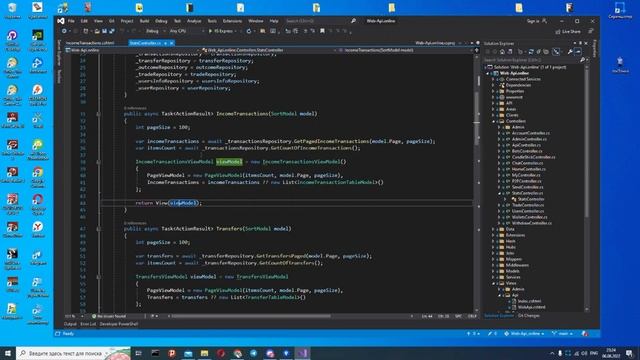
Task: Open the Error List tab
Action: [88, 324]
